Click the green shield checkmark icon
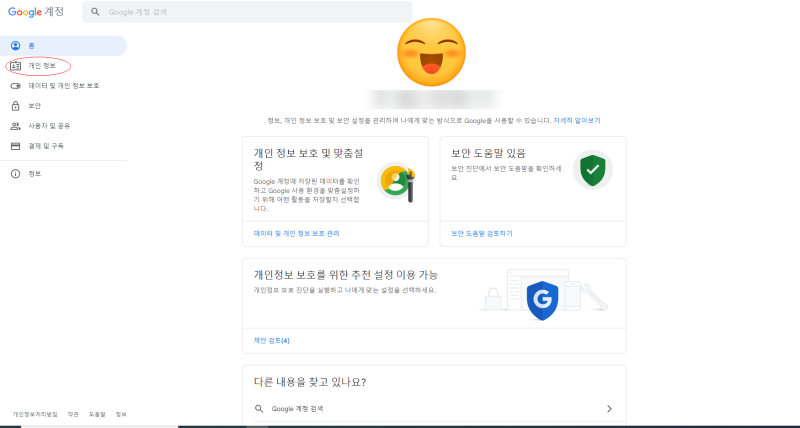This screenshot has height=428, width=800. (592, 170)
